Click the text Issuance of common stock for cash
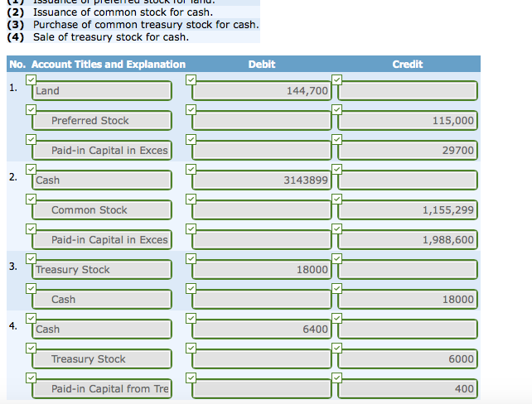532x404 pixels. click(123, 12)
